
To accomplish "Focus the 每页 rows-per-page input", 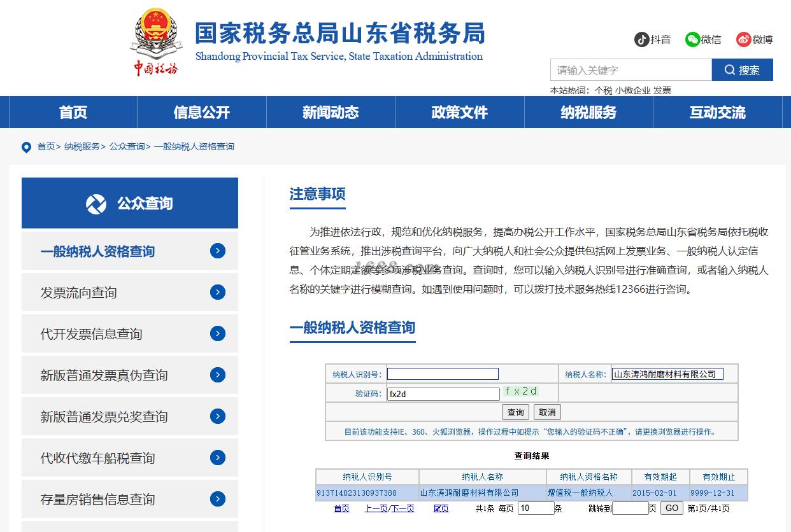I will 536,508.
